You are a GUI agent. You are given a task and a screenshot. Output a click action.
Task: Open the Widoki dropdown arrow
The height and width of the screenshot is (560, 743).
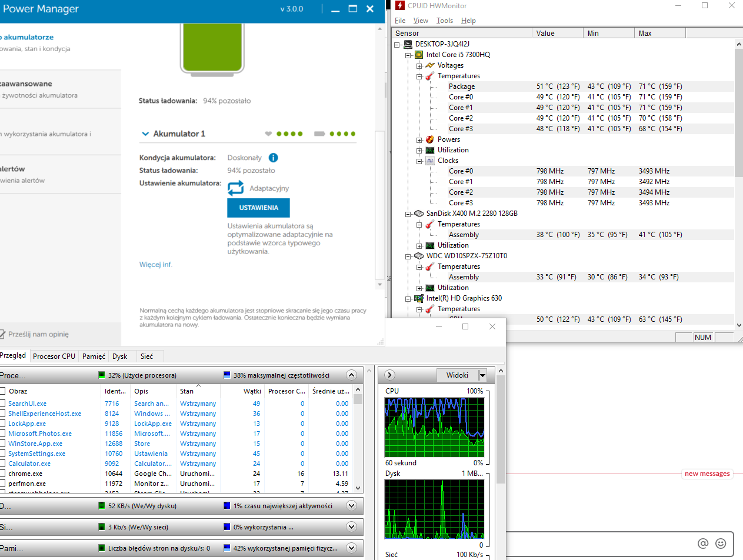click(482, 375)
